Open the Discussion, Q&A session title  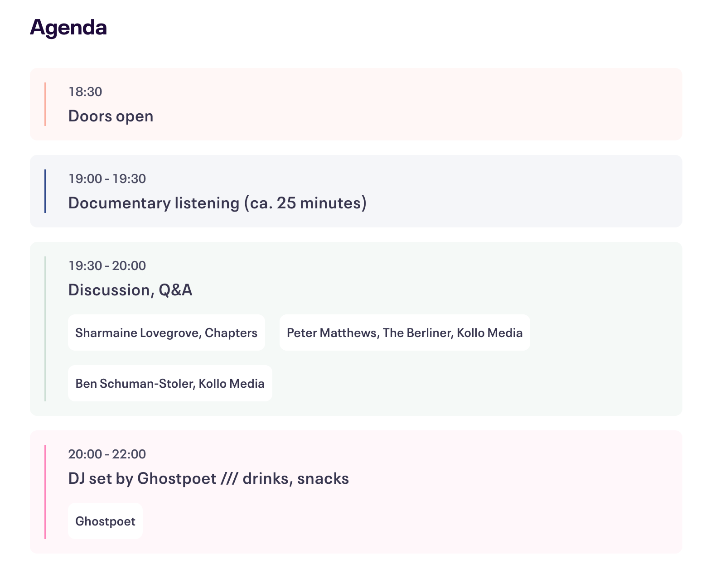point(130,290)
